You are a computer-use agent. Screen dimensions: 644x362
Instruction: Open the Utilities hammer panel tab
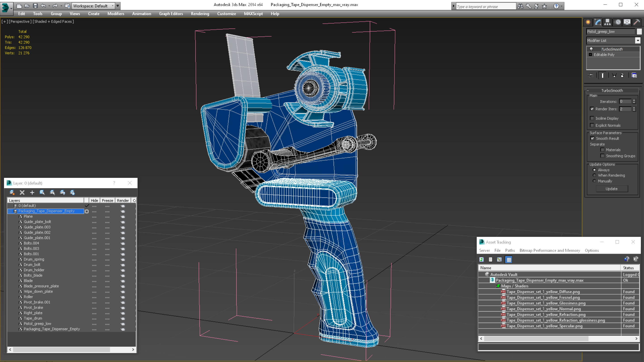tap(636, 22)
